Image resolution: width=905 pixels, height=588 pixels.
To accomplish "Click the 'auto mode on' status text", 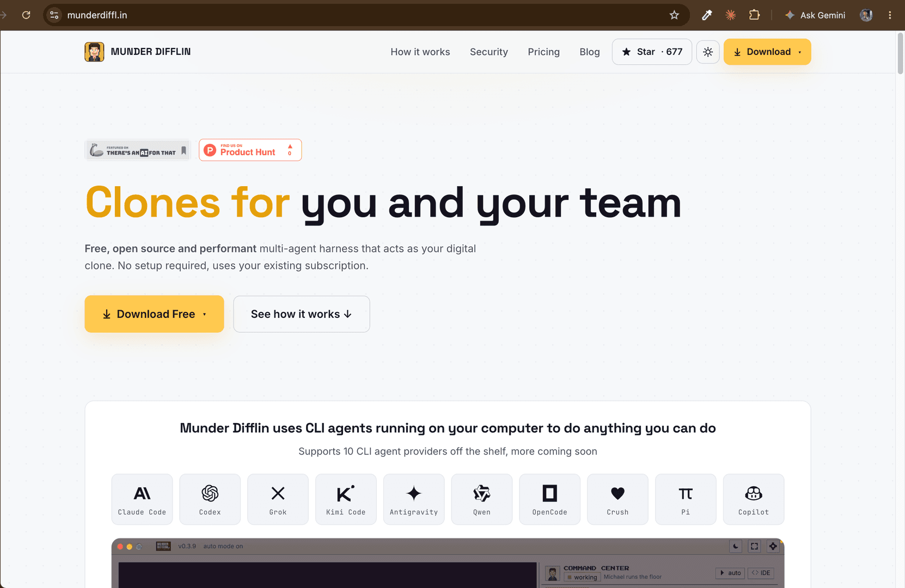I will [x=223, y=546].
